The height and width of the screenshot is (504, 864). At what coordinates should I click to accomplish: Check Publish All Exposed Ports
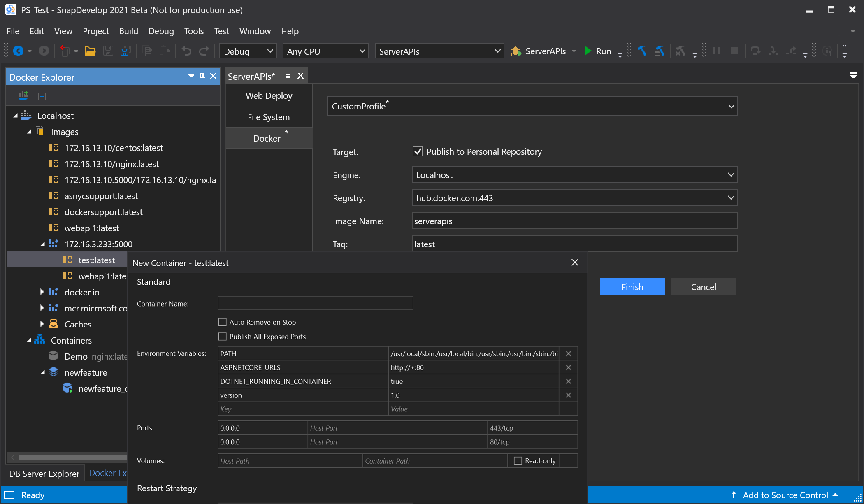pyautogui.click(x=223, y=337)
